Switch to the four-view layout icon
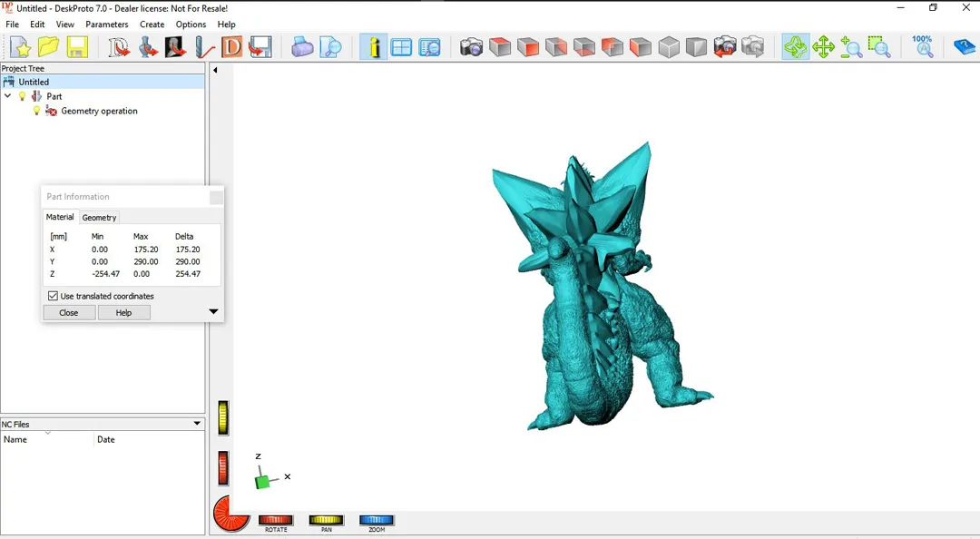This screenshot has width=980, height=539. tap(401, 47)
